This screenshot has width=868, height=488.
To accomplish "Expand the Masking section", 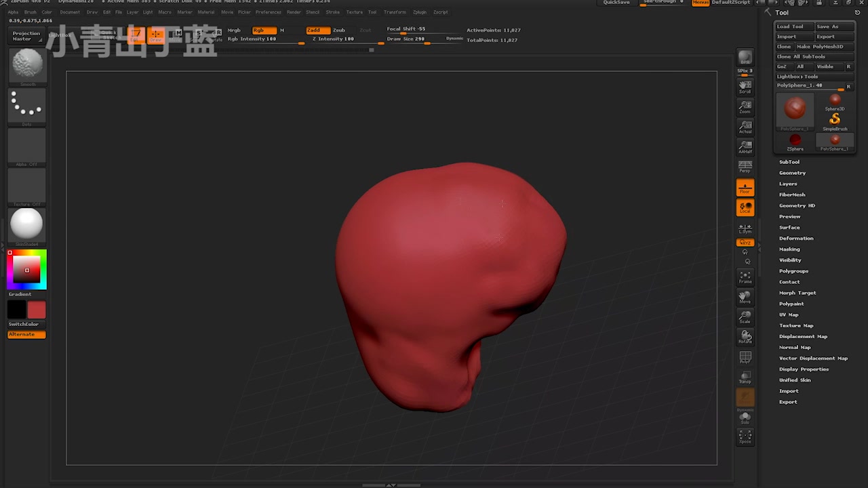I will pyautogui.click(x=789, y=249).
